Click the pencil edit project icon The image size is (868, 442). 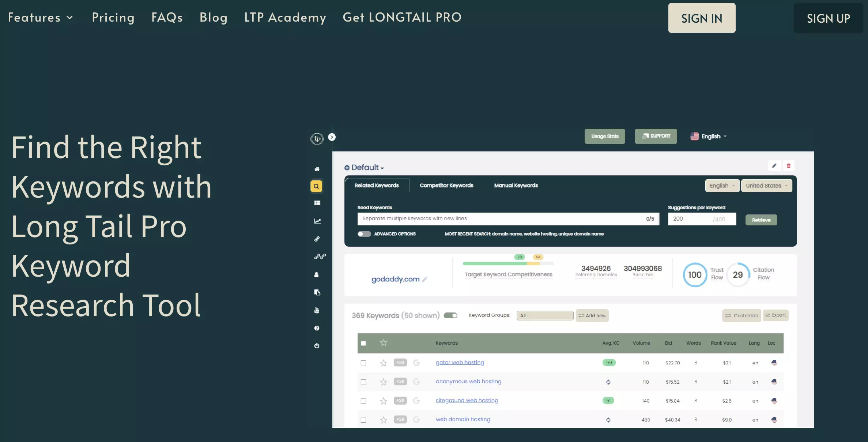click(774, 166)
